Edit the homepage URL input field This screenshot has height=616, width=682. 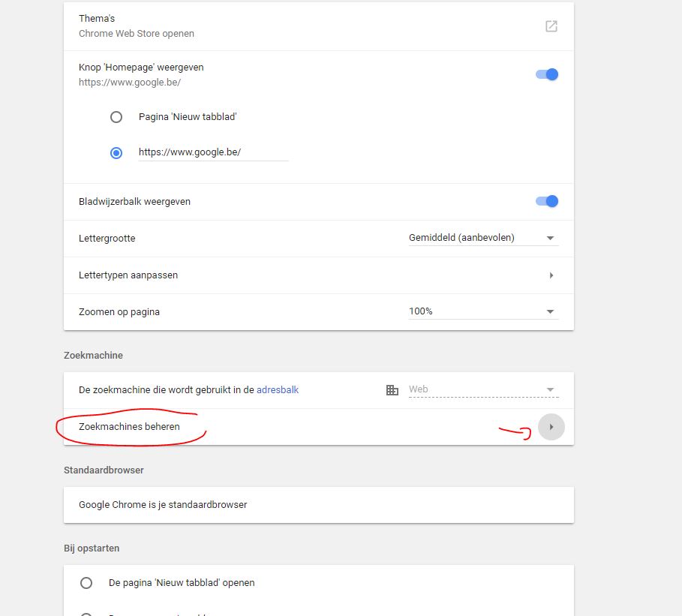(213, 152)
